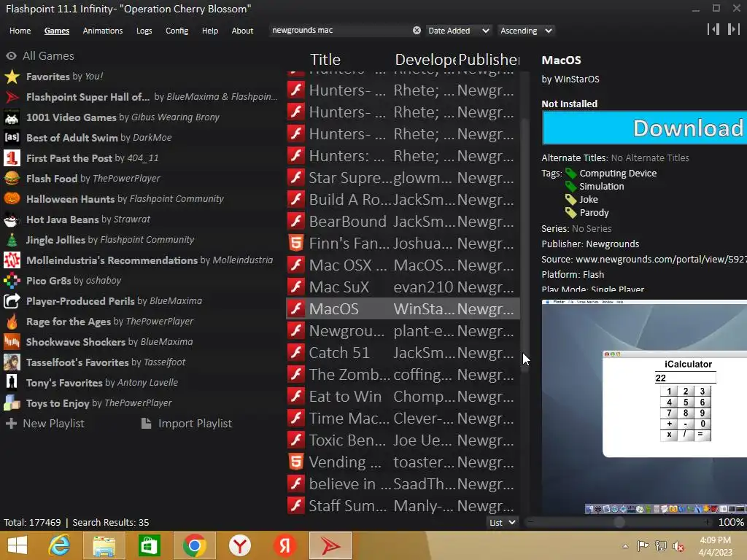Click the Rage for the Ages flame icon
Screen dimensions: 747x560
(12, 322)
